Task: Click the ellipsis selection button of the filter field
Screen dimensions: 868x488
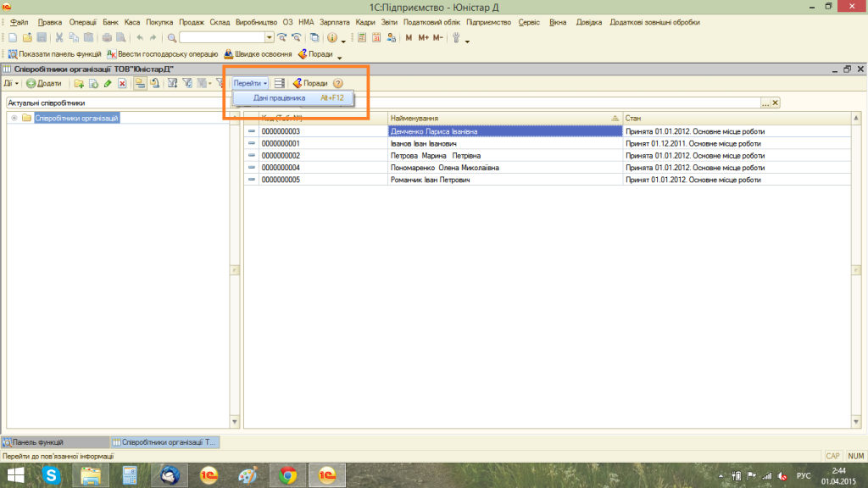Action: click(x=765, y=103)
